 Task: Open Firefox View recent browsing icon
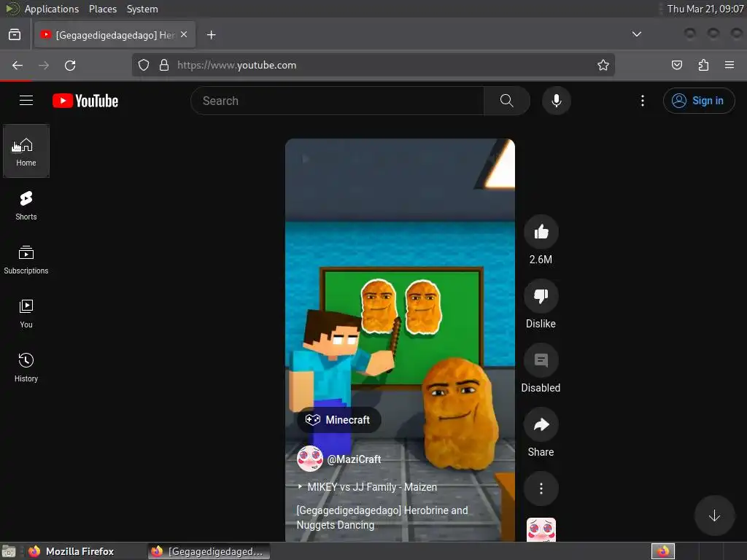click(x=15, y=35)
